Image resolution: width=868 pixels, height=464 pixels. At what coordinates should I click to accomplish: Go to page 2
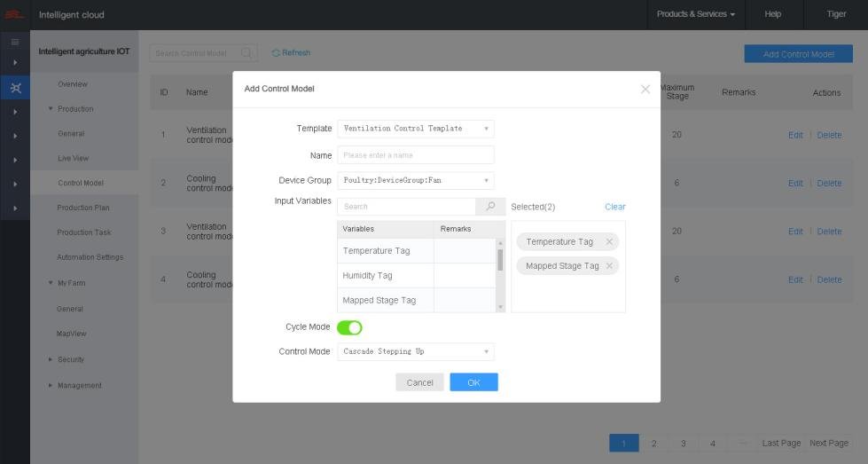pos(653,443)
